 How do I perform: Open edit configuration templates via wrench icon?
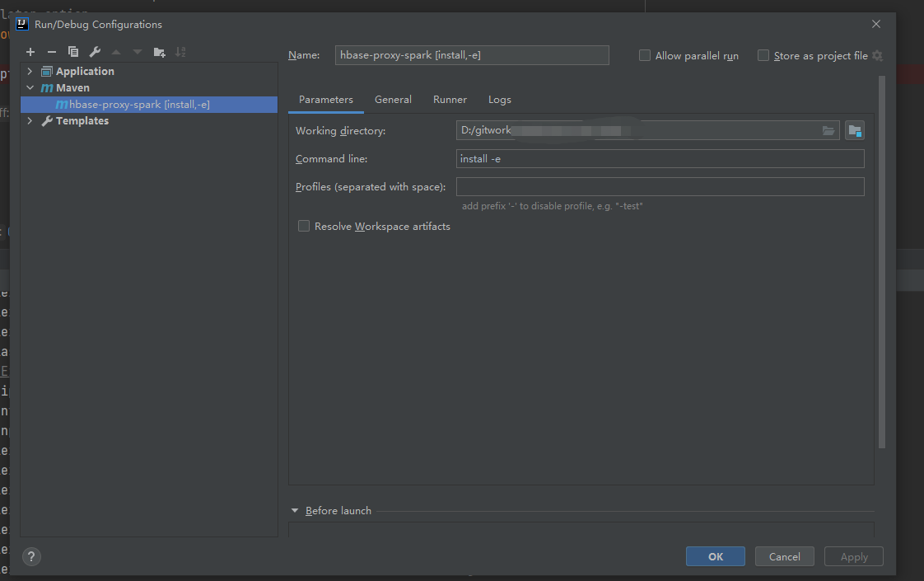pyautogui.click(x=94, y=51)
